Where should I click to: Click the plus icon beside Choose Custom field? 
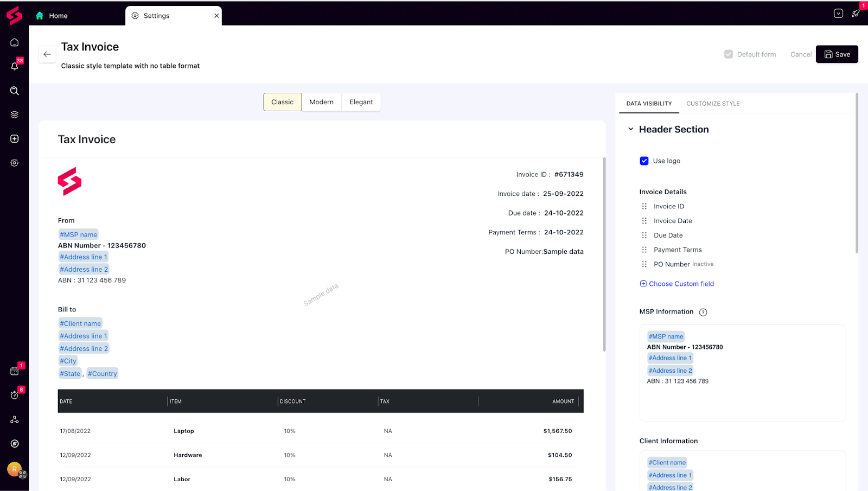[643, 284]
